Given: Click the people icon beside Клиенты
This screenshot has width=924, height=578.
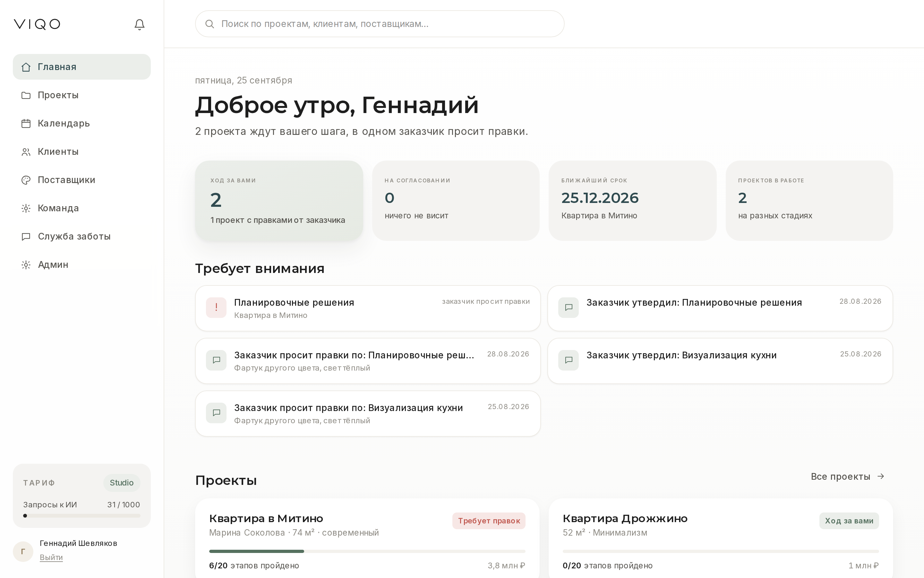Looking at the screenshot, I should (x=26, y=152).
